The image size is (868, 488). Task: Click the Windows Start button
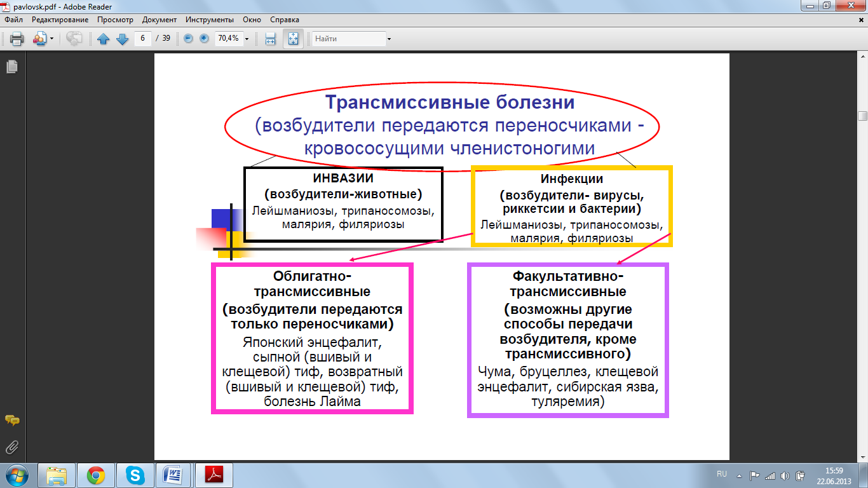tap(17, 475)
